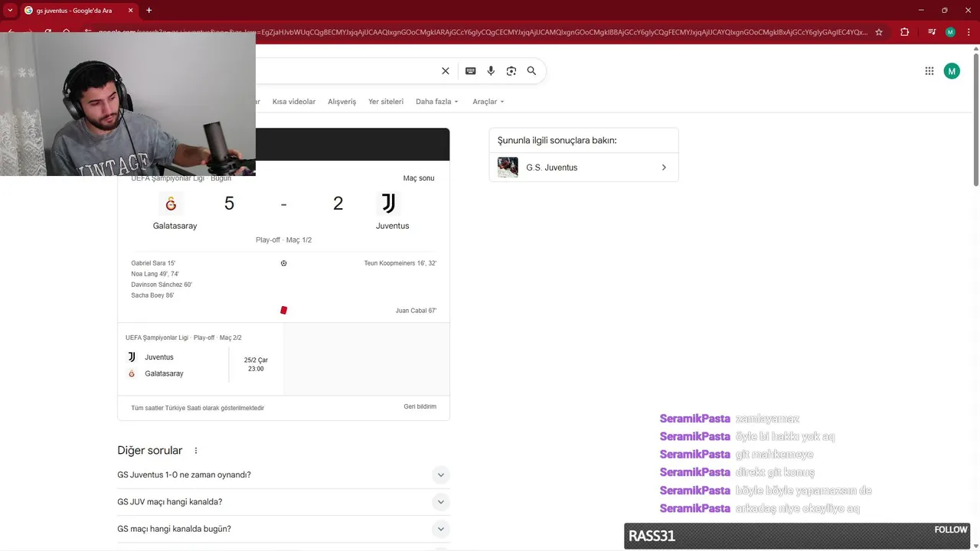The image size is (980, 551).
Task: Open the Diğer sorular three-dot options
Action: click(196, 451)
